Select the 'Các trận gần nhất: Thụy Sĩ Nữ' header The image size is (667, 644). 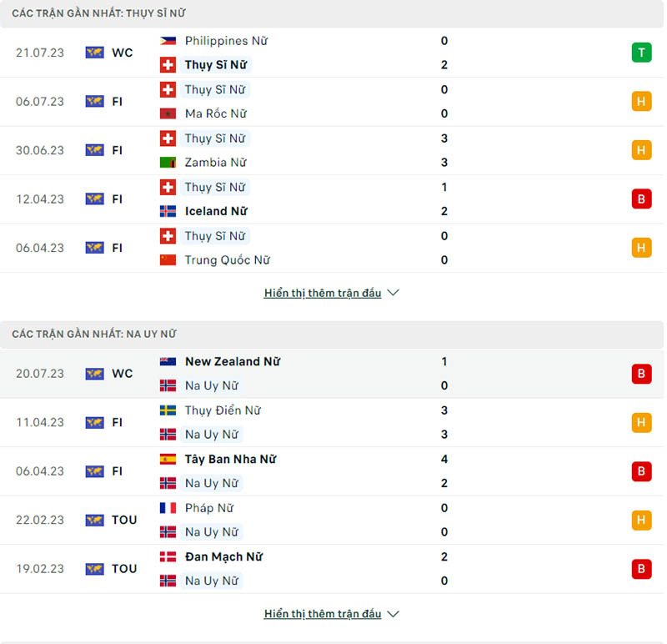99,13
